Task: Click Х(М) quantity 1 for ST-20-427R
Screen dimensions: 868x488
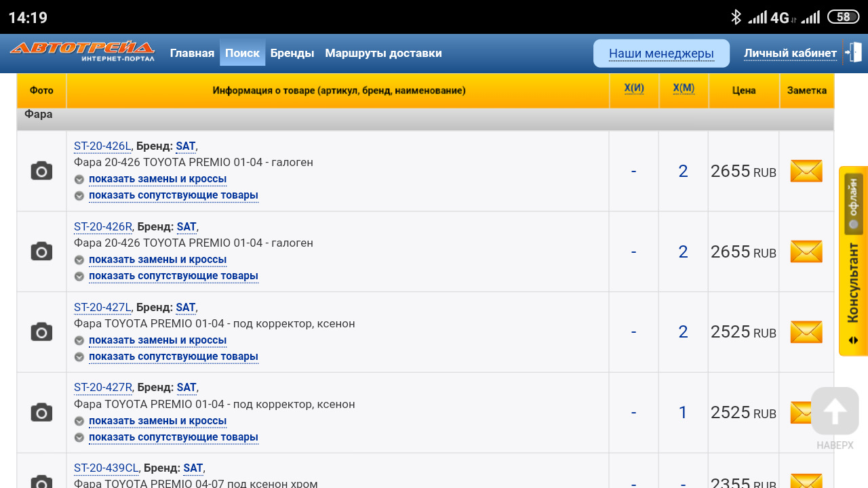Action: point(683,412)
